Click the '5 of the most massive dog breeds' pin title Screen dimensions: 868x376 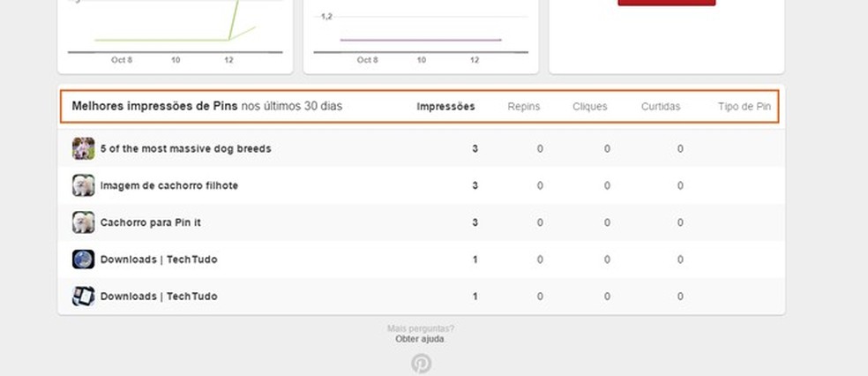click(185, 148)
